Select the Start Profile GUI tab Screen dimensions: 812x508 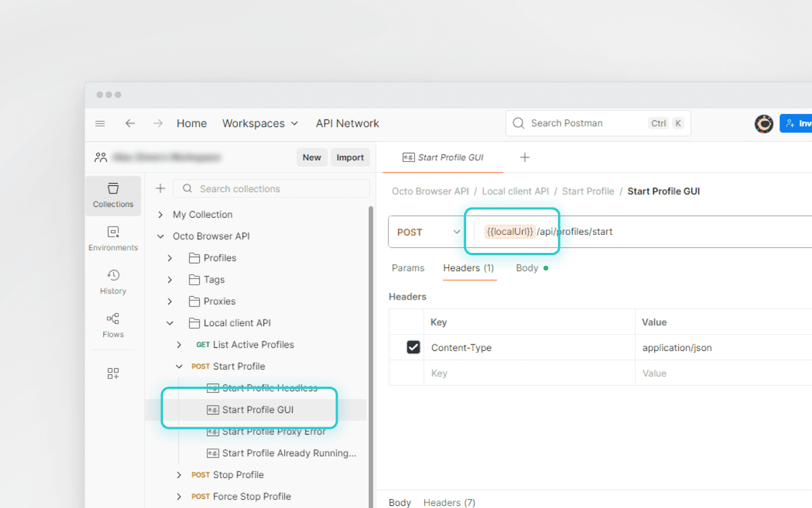tap(443, 157)
